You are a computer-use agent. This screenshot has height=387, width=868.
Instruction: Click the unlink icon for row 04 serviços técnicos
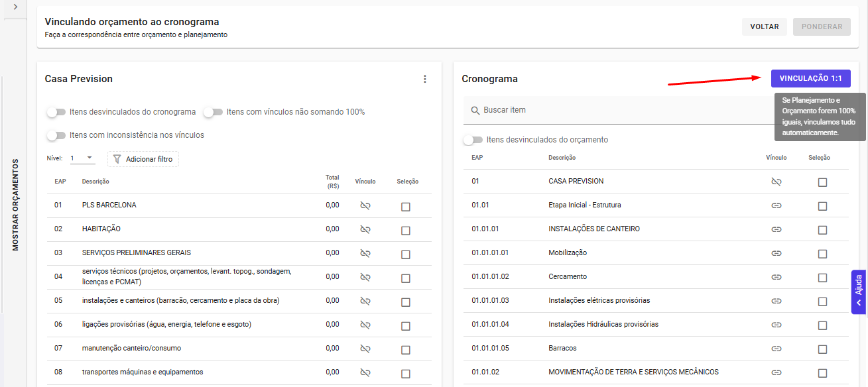click(x=365, y=278)
